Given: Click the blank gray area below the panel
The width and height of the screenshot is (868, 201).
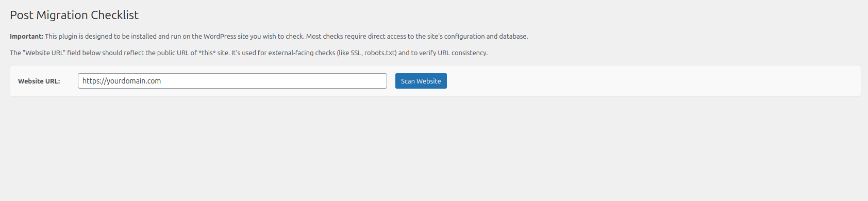Looking at the screenshot, I should (434, 149).
